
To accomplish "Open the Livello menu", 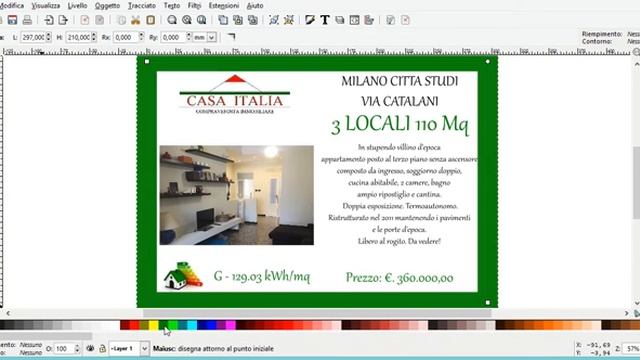I will 78,6.
